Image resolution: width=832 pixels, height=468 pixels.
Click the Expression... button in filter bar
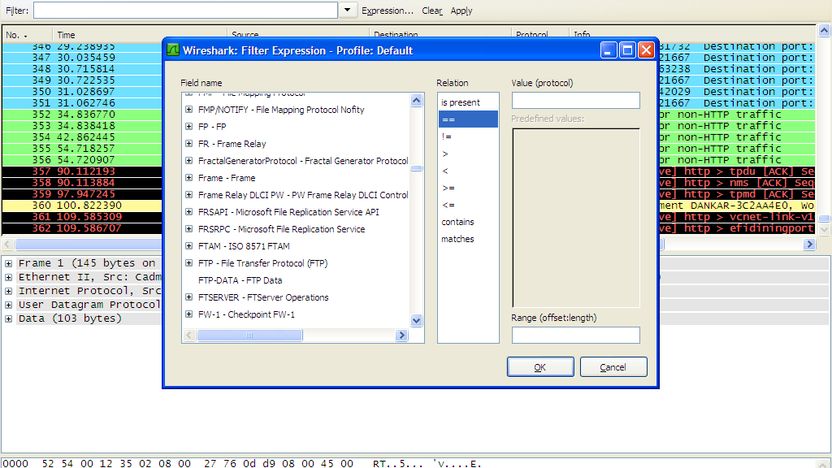(x=387, y=11)
